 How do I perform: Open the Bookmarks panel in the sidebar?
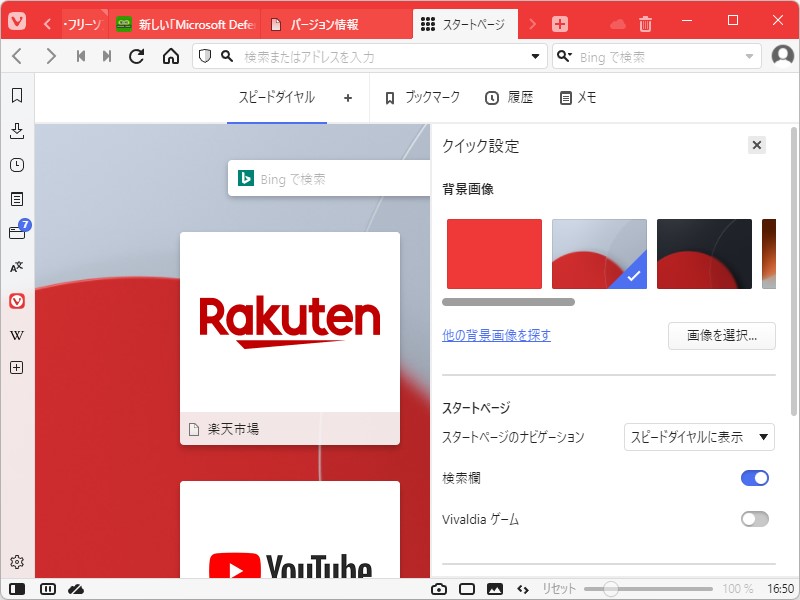pyautogui.click(x=16, y=96)
